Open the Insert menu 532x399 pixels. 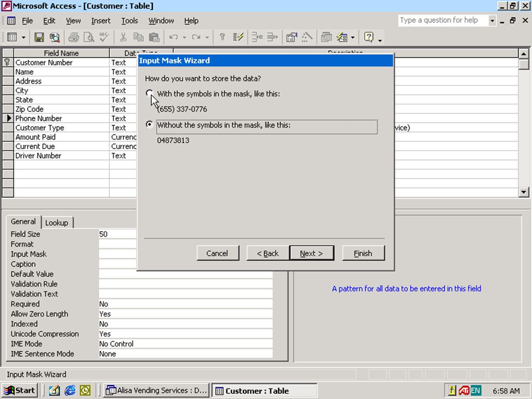(101, 21)
